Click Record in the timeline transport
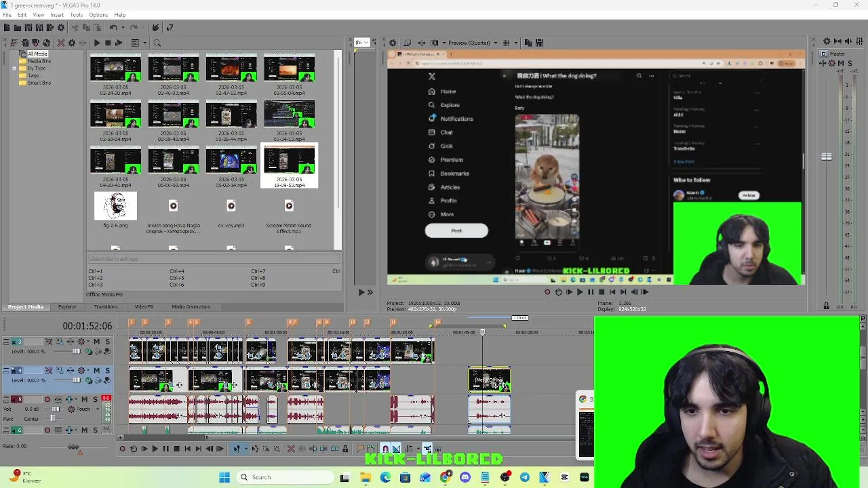 pos(123,449)
